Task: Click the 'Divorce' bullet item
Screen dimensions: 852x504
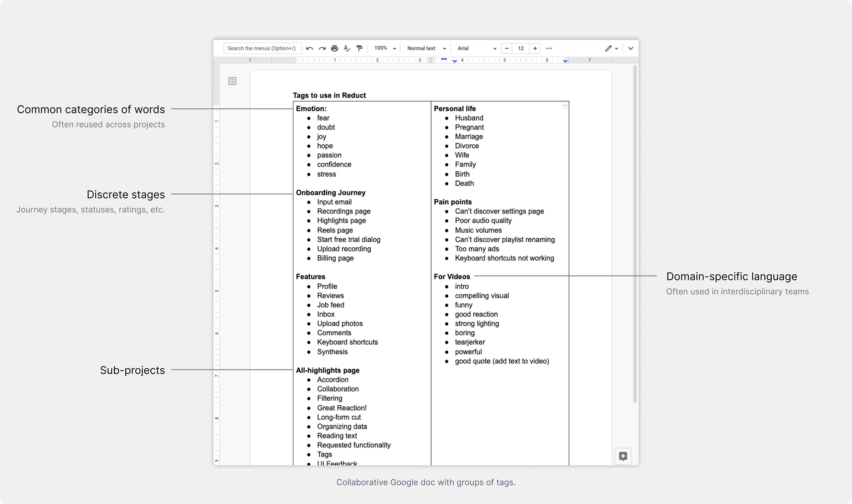Action: [467, 146]
